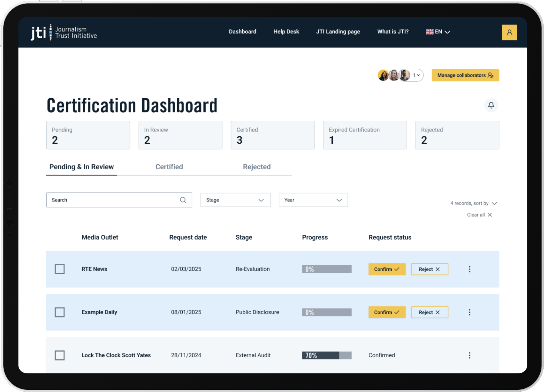Open the user profile icon
Screen dimensions: 544x392
coord(509,32)
